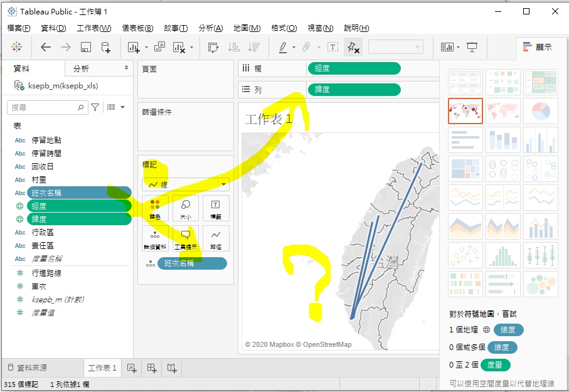The image size is (569, 392).
Task: Open the 地圖(M) menu
Action: [247, 28]
